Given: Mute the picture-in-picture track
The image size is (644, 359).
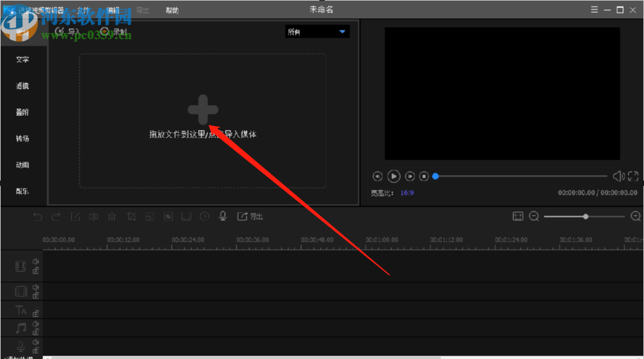Looking at the screenshot, I should click(x=36, y=287).
